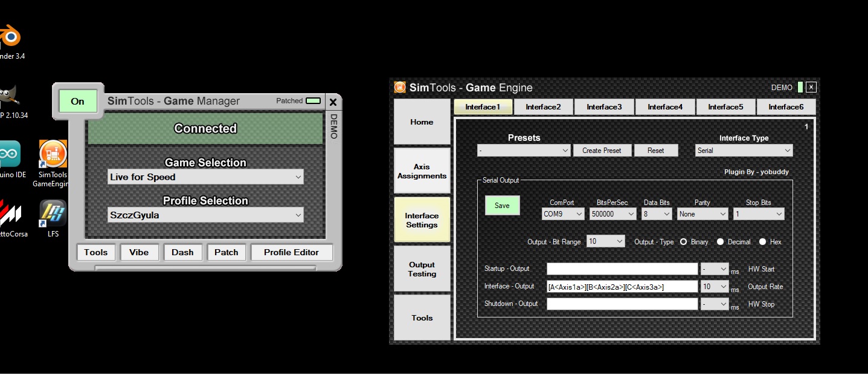The width and height of the screenshot is (868, 381).
Task: Click the Reset button
Action: (x=656, y=151)
